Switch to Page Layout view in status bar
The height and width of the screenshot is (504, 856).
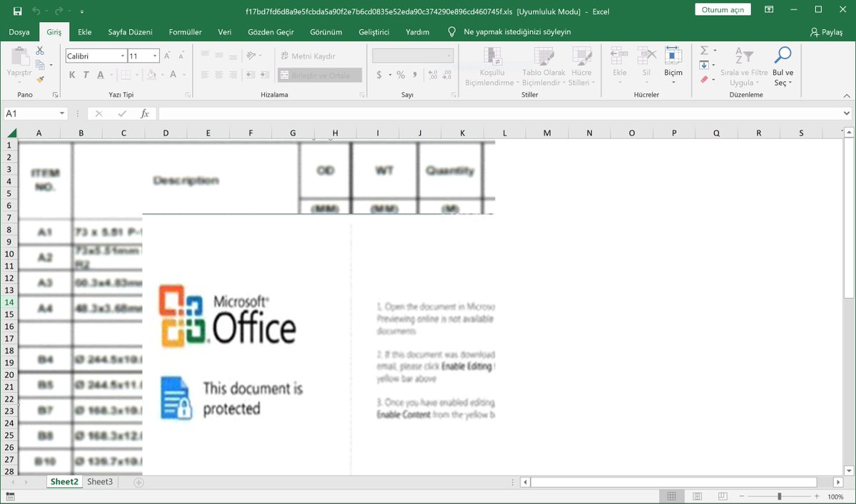(697, 496)
